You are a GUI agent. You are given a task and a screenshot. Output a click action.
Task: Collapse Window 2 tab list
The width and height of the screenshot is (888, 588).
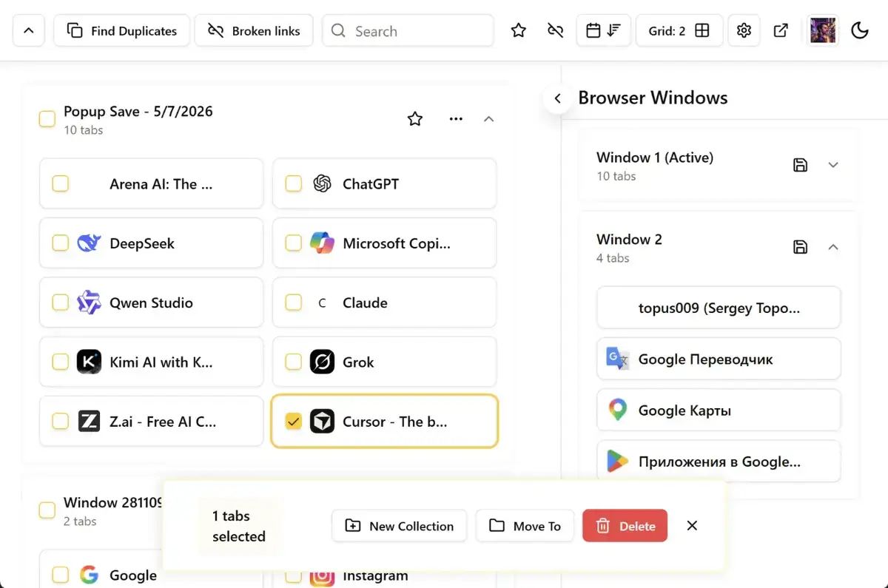point(833,247)
